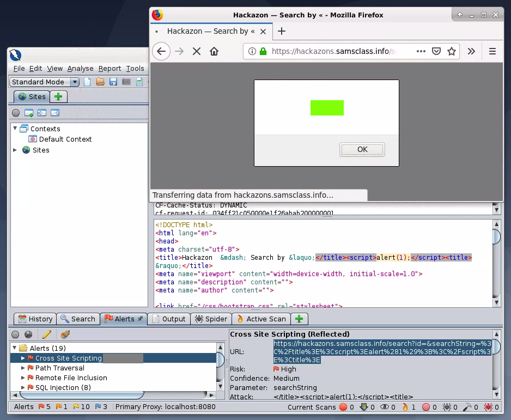Open the Analyse menu
511x420 pixels.
click(x=80, y=68)
